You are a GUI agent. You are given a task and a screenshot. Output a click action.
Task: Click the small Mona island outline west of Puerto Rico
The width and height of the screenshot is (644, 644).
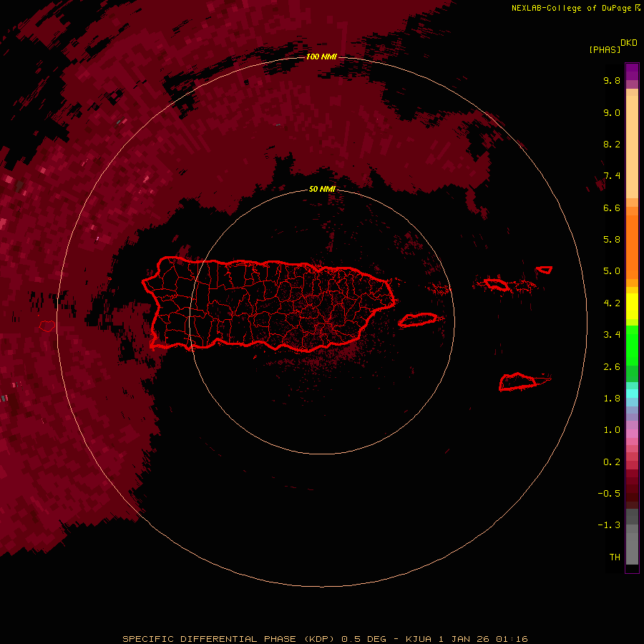pyautogui.click(x=47, y=326)
